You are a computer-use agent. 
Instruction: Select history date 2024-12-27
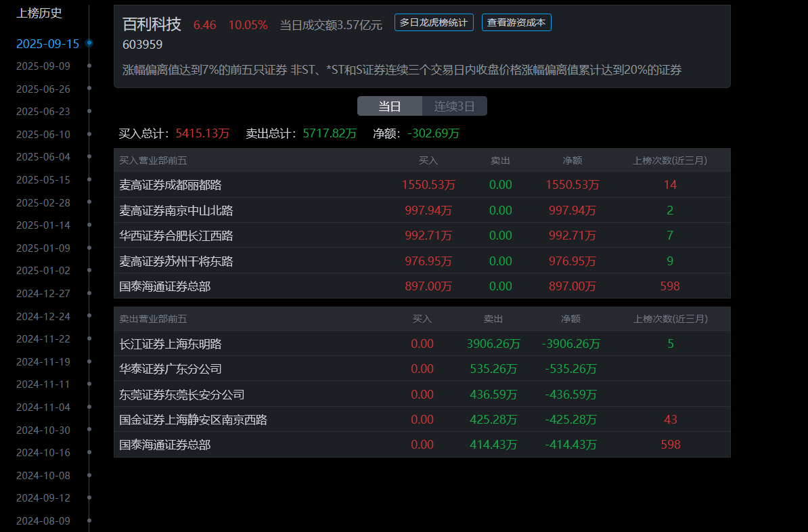point(43,293)
